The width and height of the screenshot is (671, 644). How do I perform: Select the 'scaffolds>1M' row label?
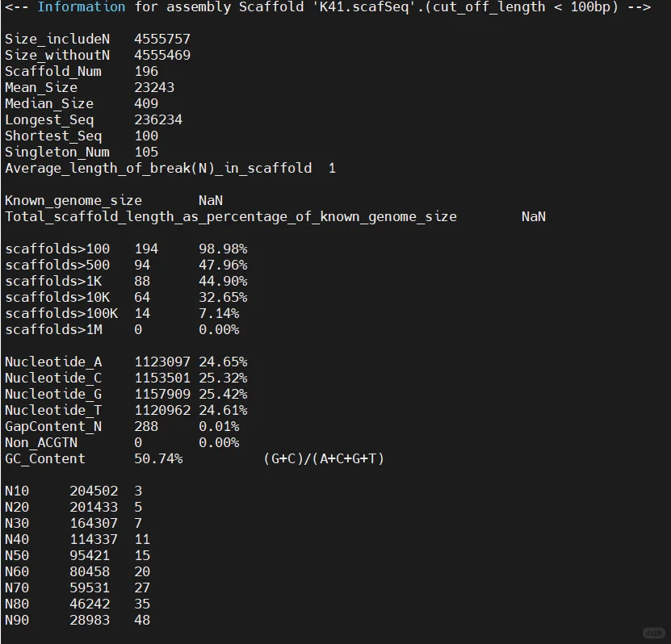(x=53, y=330)
